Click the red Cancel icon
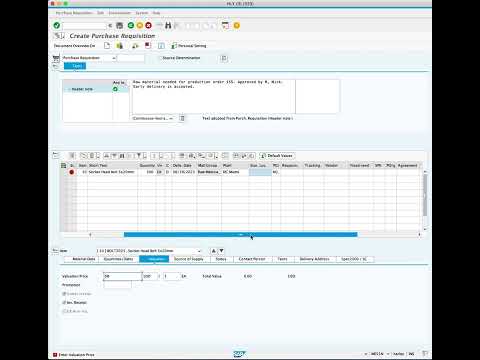 click(x=149, y=25)
